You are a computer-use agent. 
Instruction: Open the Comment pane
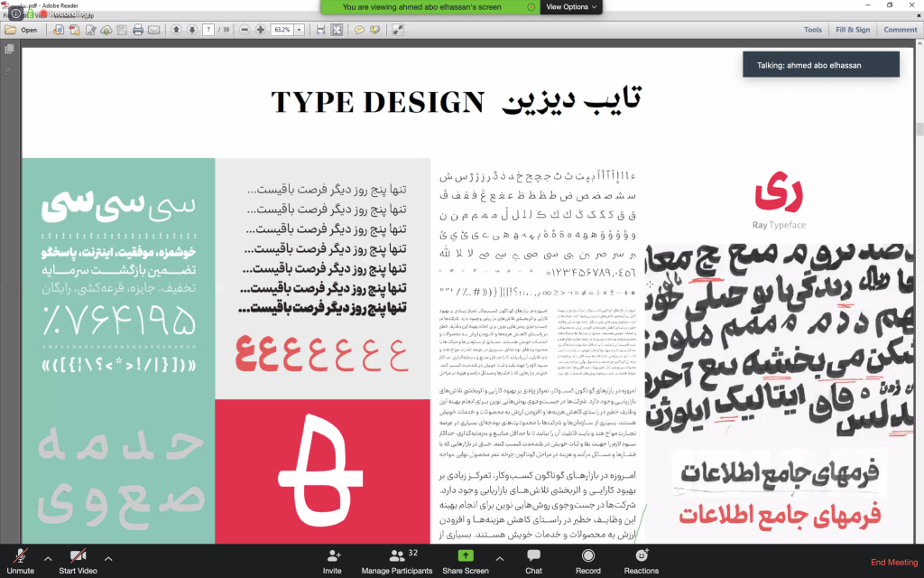tap(900, 30)
